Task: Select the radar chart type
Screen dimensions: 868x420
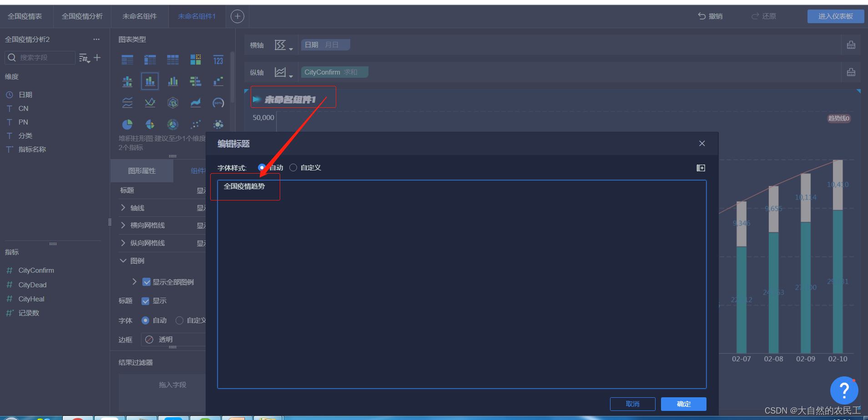Action: point(173,103)
